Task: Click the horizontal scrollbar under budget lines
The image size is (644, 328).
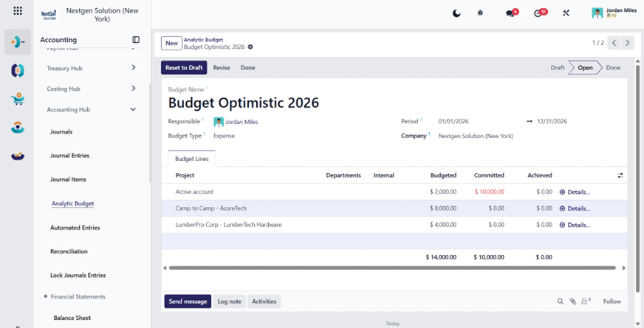Action: pyautogui.click(x=392, y=268)
